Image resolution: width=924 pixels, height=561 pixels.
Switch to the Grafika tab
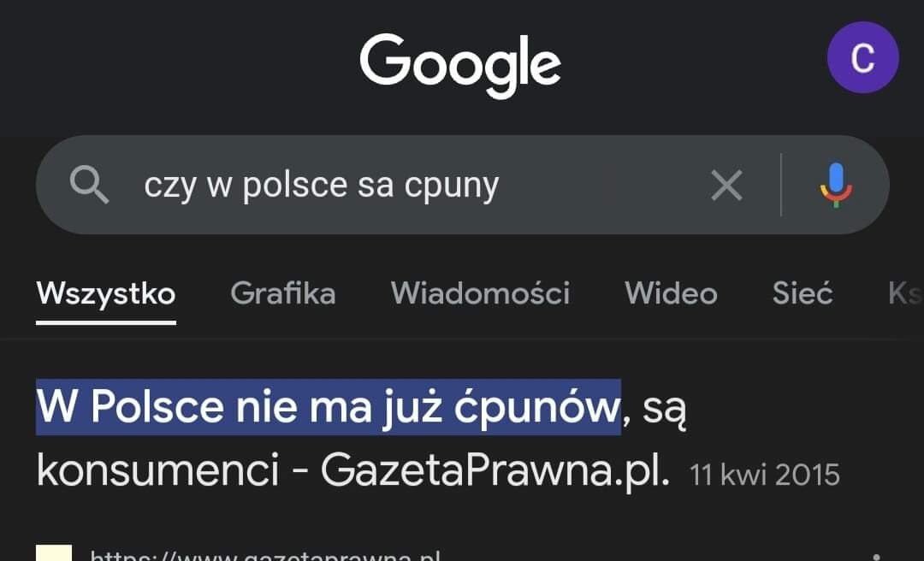click(x=282, y=294)
